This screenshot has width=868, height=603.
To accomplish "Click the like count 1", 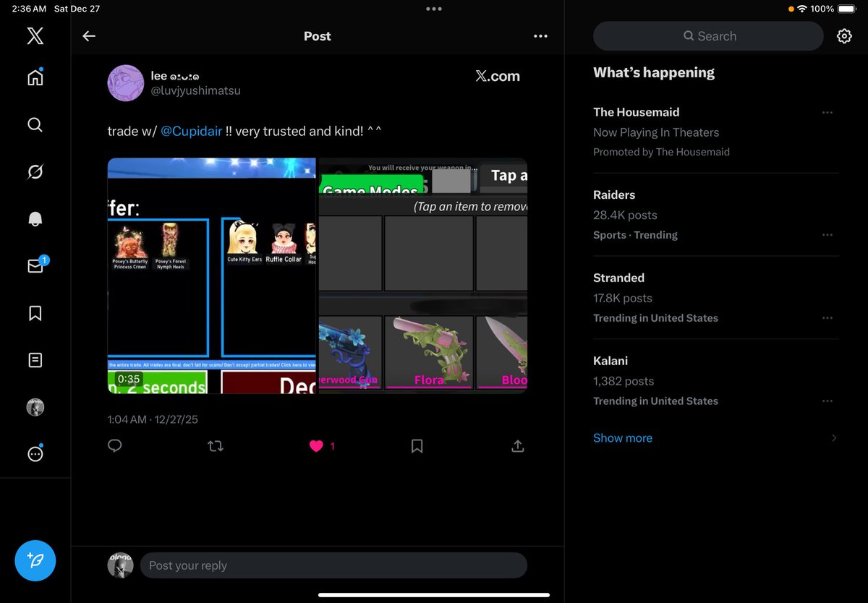I will 332,446.
